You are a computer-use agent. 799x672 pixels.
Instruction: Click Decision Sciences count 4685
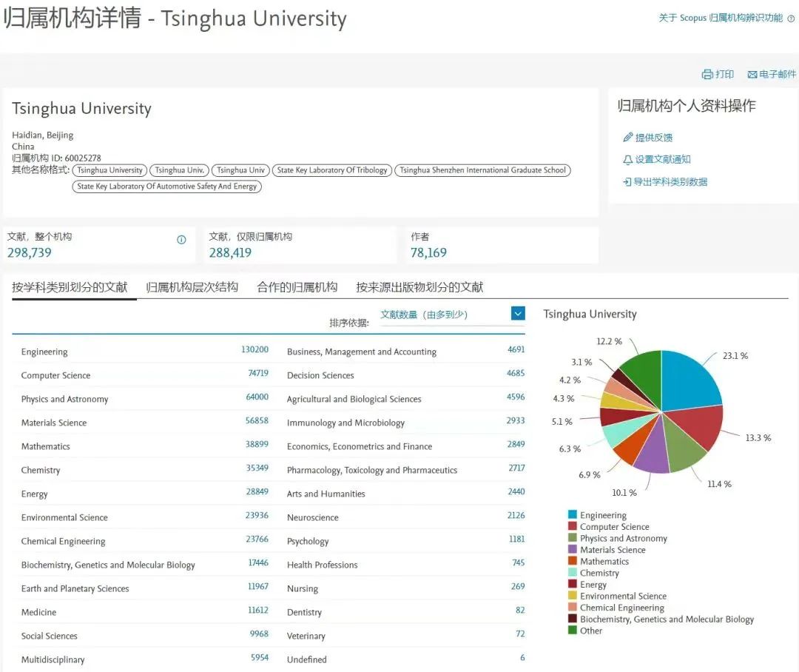coord(516,373)
